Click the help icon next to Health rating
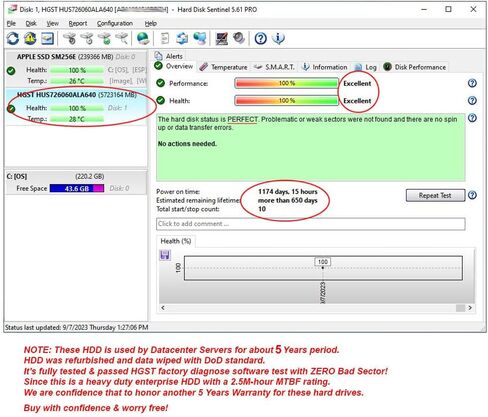488x417 pixels. tap(472, 101)
